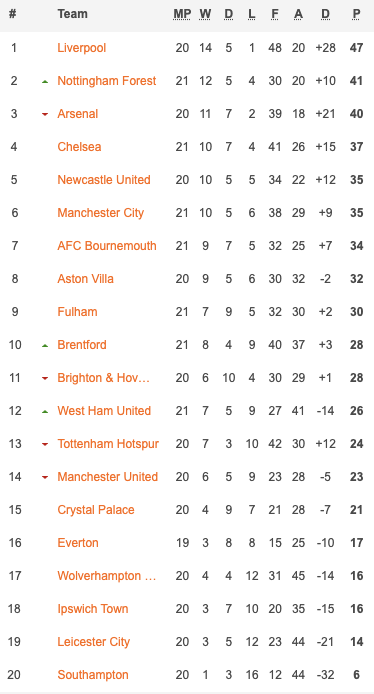Click the red down arrow by Manchester United
The width and height of the screenshot is (374, 694).
click(45, 478)
